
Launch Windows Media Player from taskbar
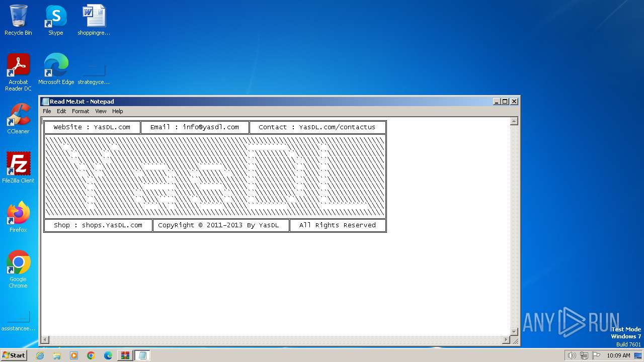click(74, 355)
